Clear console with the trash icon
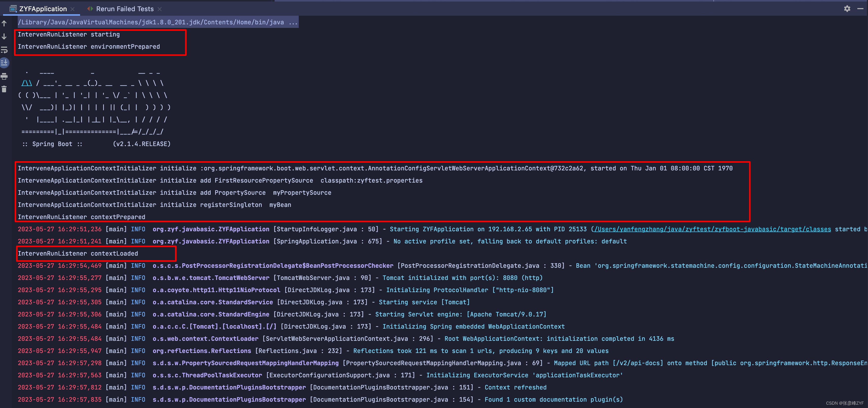The height and width of the screenshot is (408, 868). [4, 89]
